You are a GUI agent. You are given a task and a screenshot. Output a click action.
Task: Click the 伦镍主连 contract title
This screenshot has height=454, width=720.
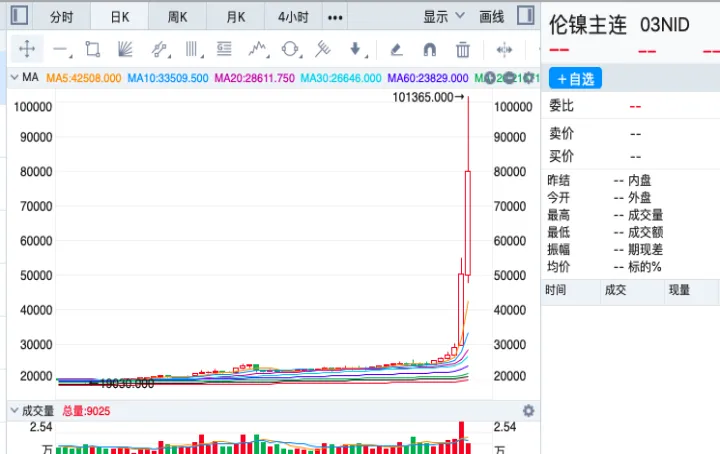tap(588, 25)
